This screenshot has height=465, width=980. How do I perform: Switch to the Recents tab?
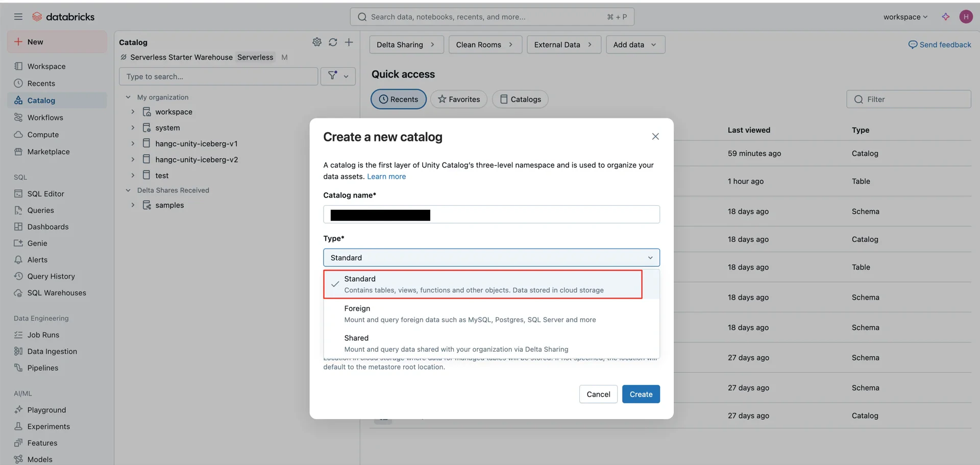399,99
